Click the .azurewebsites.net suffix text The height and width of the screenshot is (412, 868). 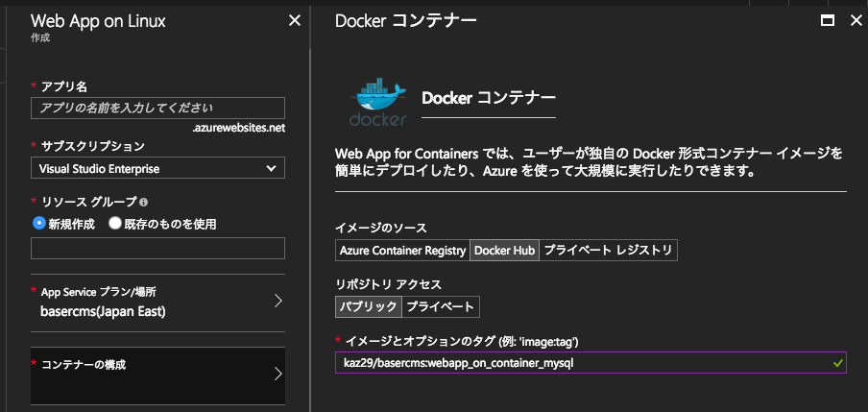[239, 129]
